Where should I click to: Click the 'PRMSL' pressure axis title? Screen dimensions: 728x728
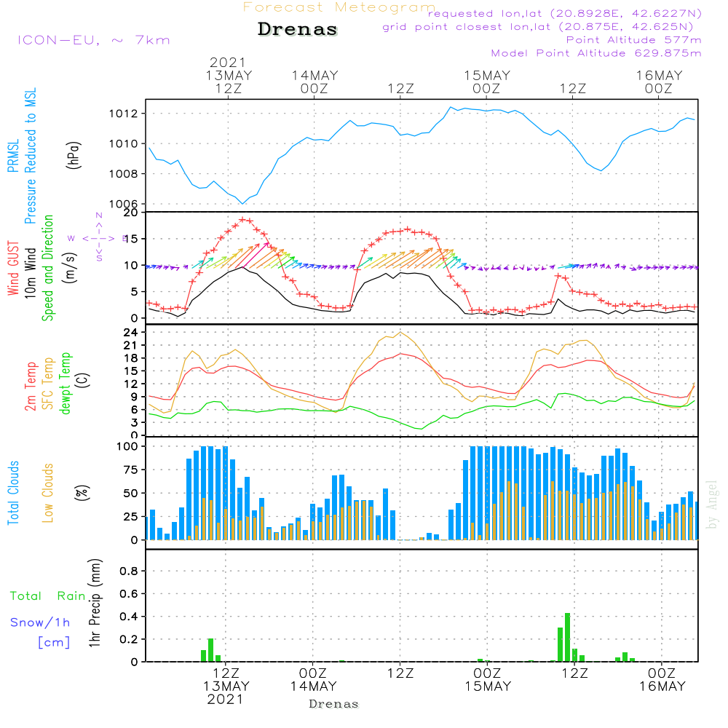[x=13, y=156]
